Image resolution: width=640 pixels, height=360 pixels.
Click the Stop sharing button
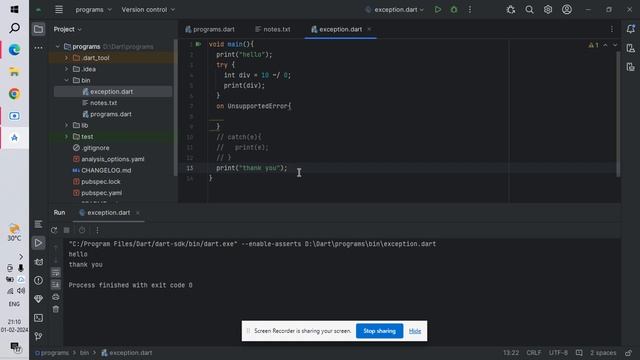pos(379,331)
